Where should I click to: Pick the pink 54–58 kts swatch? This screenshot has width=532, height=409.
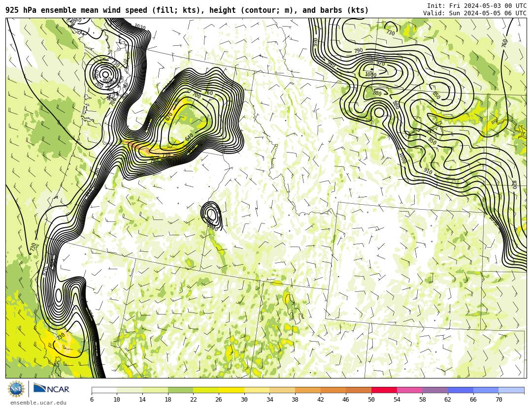[409, 390]
